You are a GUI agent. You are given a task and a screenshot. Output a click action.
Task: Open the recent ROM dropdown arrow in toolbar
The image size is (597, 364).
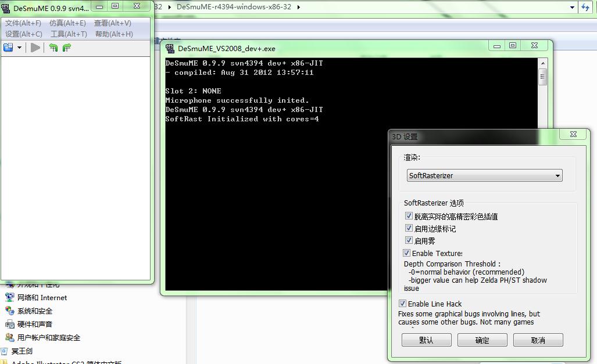tap(19, 48)
